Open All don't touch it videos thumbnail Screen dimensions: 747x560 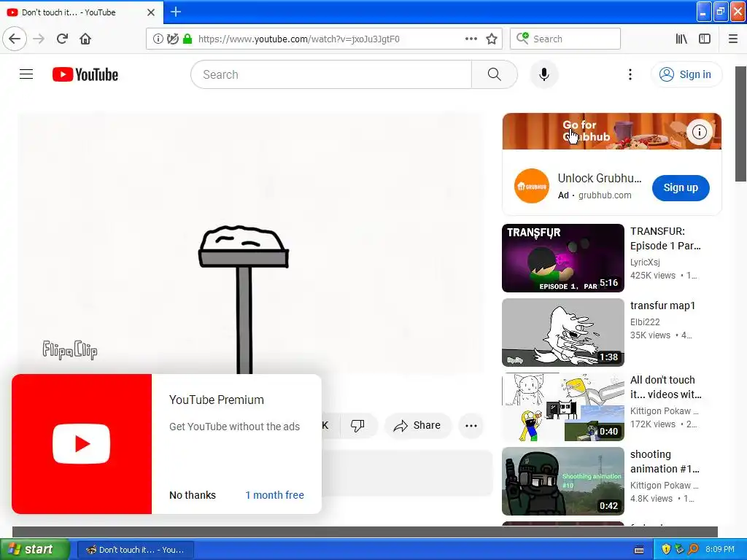coord(562,407)
